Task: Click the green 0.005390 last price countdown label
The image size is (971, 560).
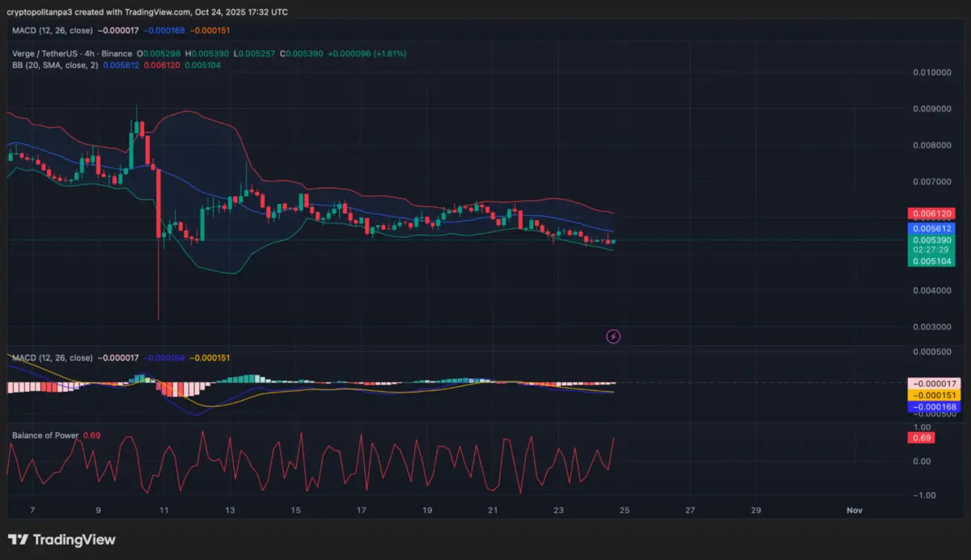Action: (931, 244)
